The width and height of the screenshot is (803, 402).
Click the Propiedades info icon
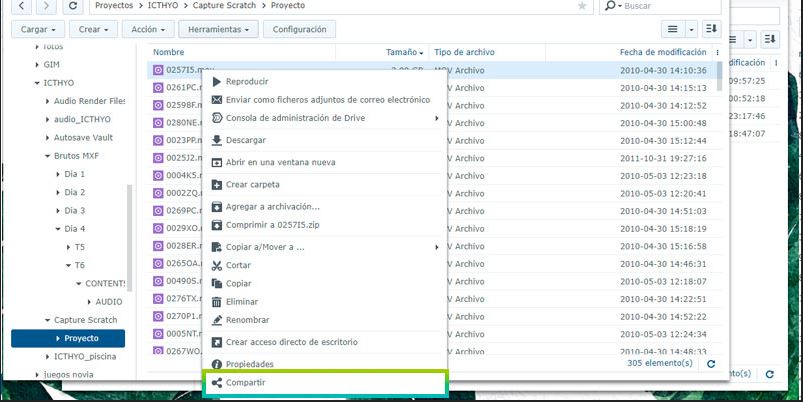click(x=217, y=364)
